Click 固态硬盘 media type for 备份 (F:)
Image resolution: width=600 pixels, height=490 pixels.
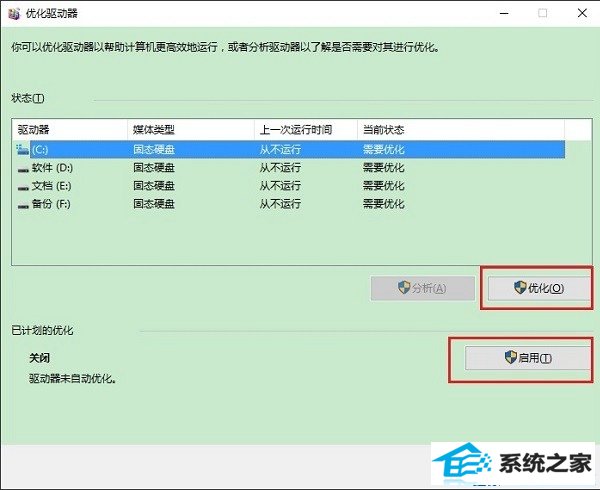pos(154,204)
